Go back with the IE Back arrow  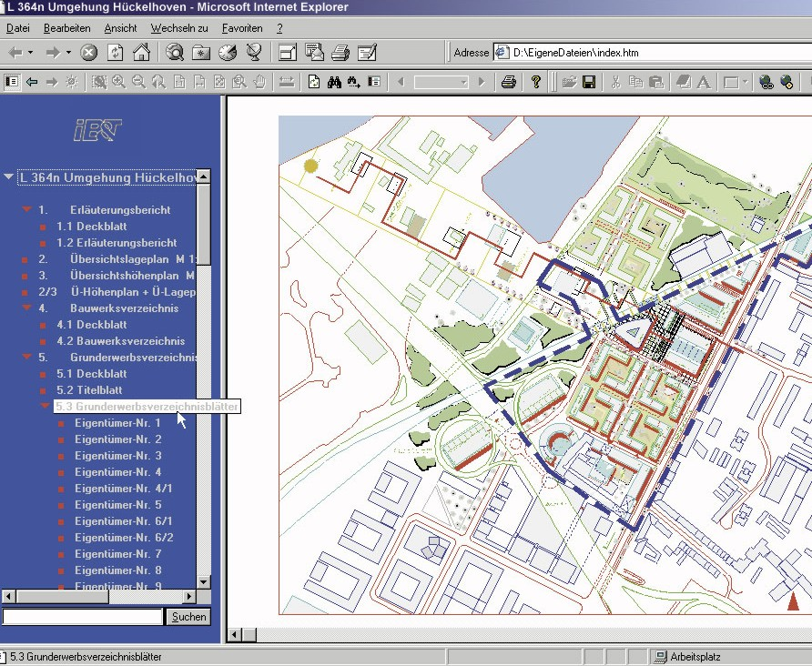[16, 52]
